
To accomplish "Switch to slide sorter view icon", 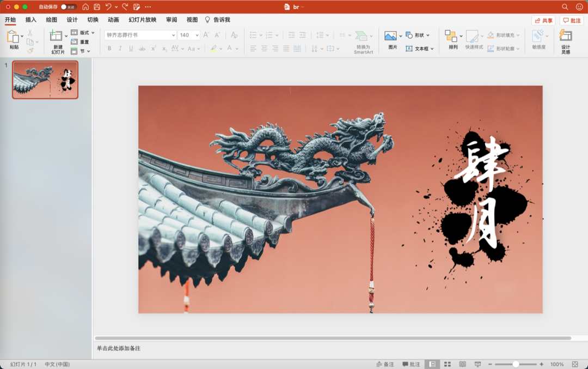I will [x=448, y=364].
